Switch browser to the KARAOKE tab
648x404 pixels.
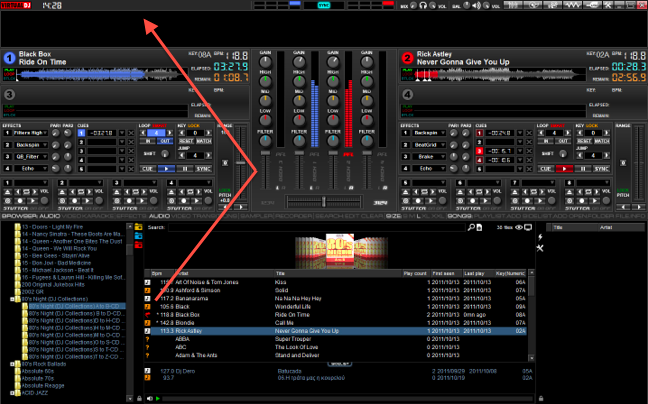point(99,216)
